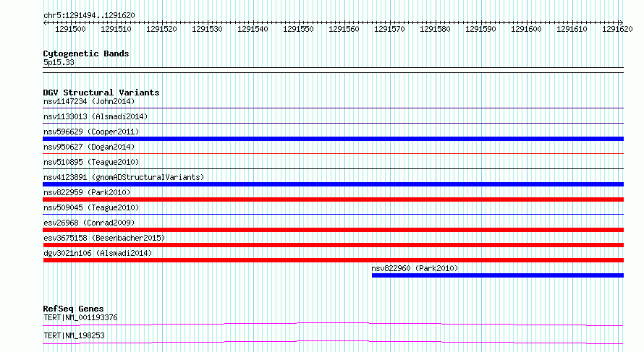Screen dimensions: 644x352
Task: Click the thin red line under nsv950627
Action: point(333,154)
